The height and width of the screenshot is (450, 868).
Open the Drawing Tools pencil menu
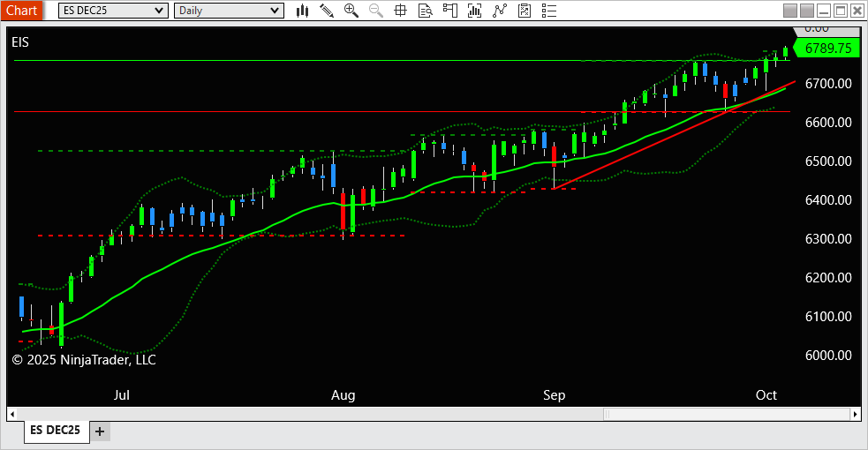327,11
